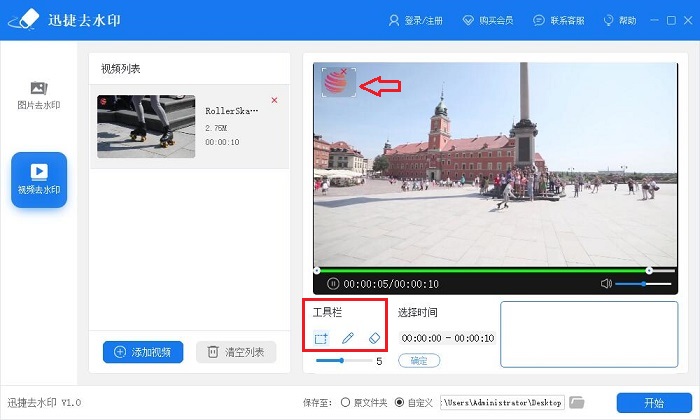The height and width of the screenshot is (420, 700).
Task: Open the 帮助 help menu
Action: [x=620, y=21]
